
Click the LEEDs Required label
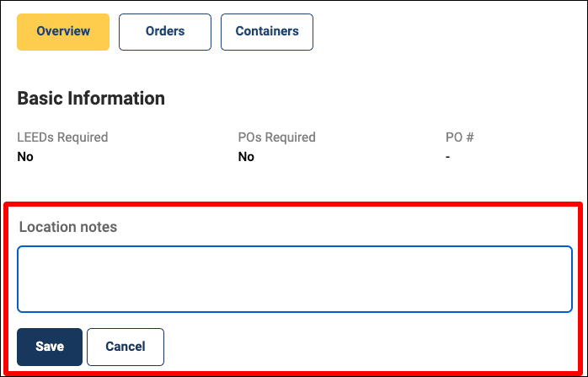click(62, 137)
